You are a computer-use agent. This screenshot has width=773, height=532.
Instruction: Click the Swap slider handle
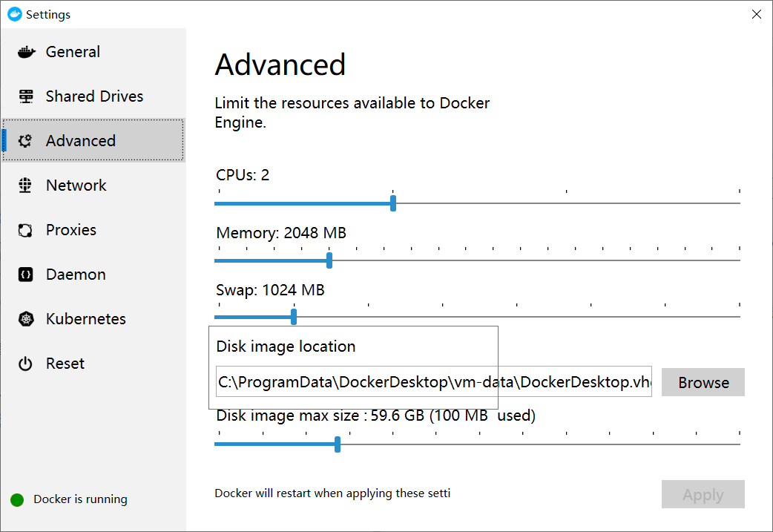tap(294, 317)
